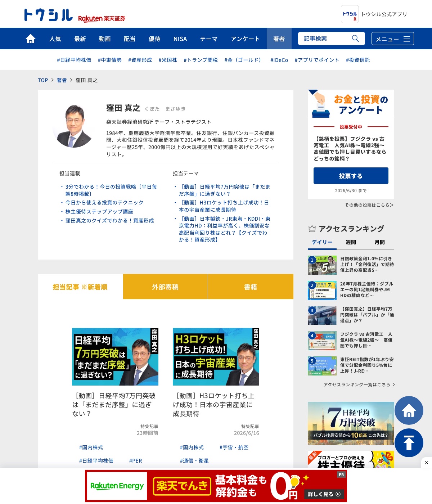Open the #通信・衛星 article tag
Image resolution: width=432 pixels, height=504 pixels.
click(194, 461)
